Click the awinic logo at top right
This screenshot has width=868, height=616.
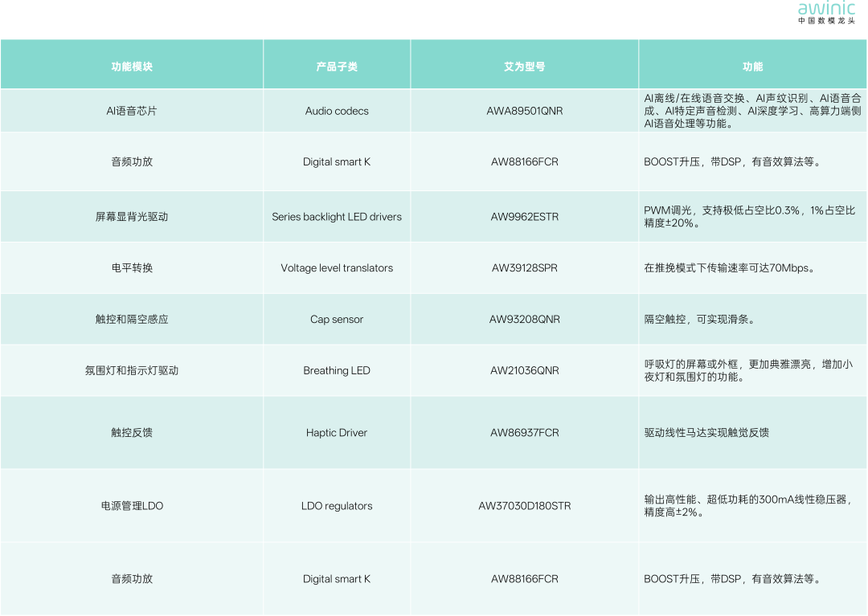click(825, 10)
